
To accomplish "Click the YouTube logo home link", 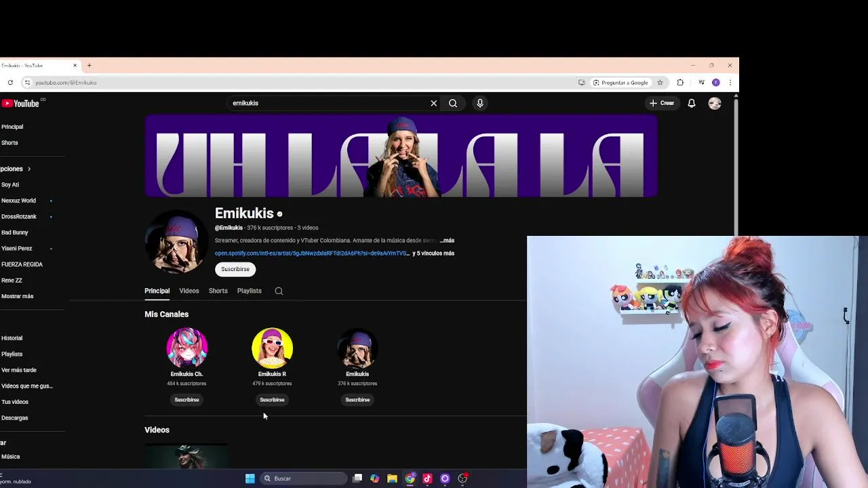I will click(20, 103).
